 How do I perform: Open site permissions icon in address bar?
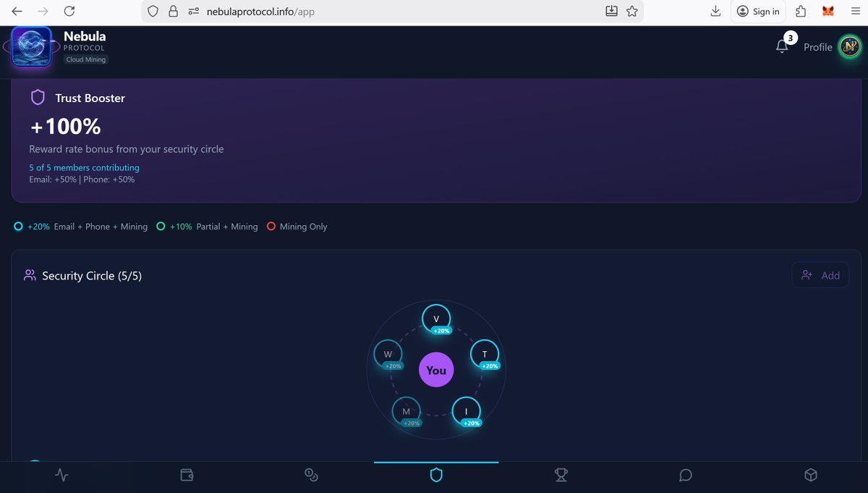(193, 12)
